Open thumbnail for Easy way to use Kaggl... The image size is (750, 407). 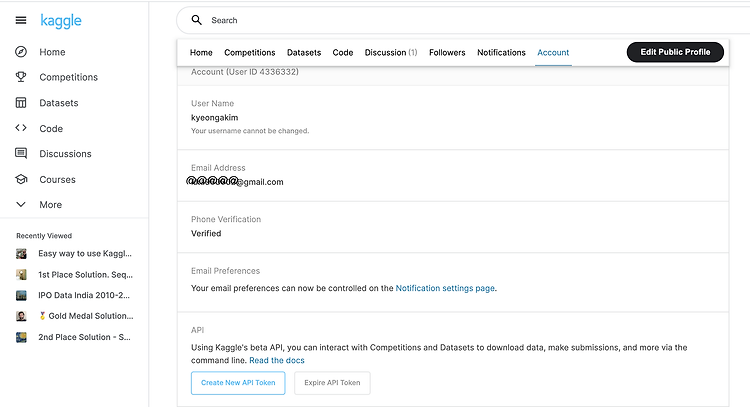(x=21, y=253)
